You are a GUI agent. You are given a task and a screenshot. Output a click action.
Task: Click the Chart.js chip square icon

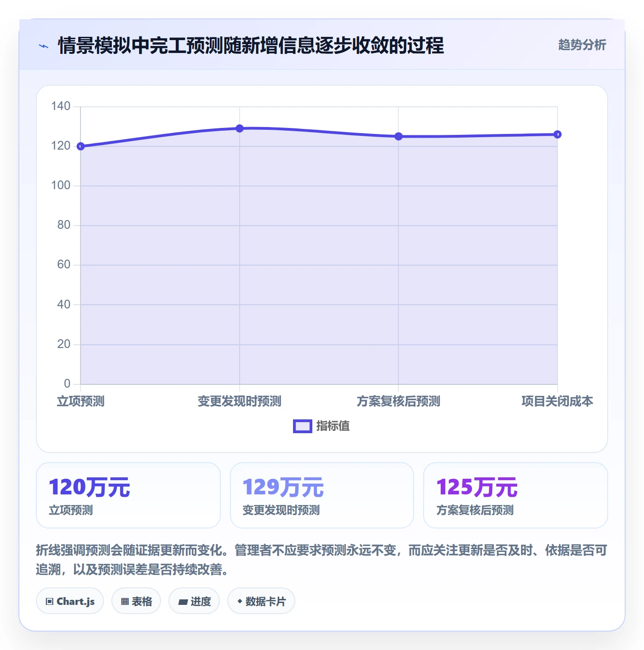click(x=50, y=602)
